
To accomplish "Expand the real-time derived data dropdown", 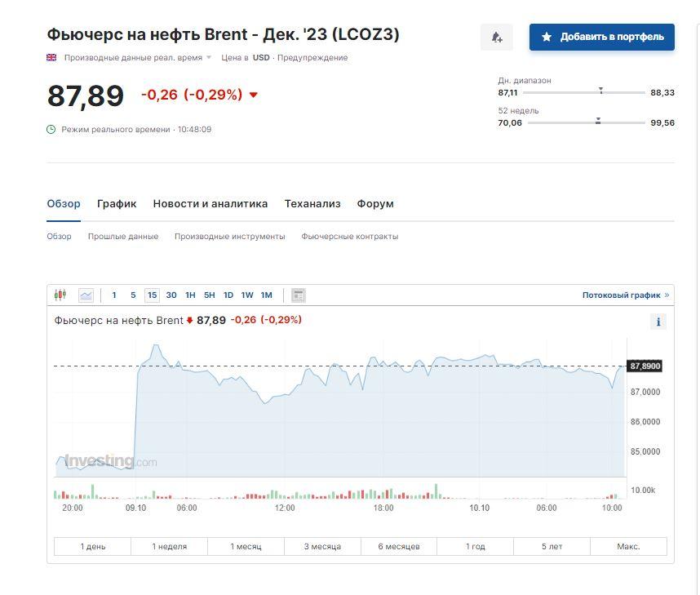I will [x=209, y=58].
